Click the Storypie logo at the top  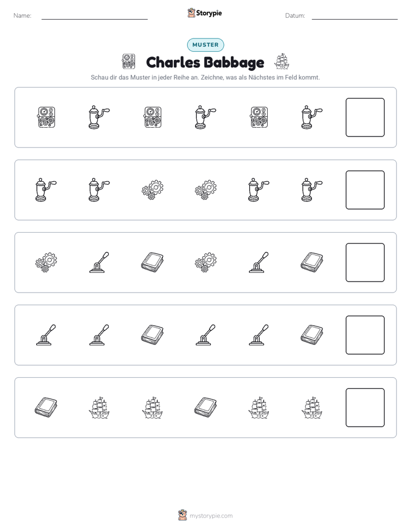coord(204,13)
